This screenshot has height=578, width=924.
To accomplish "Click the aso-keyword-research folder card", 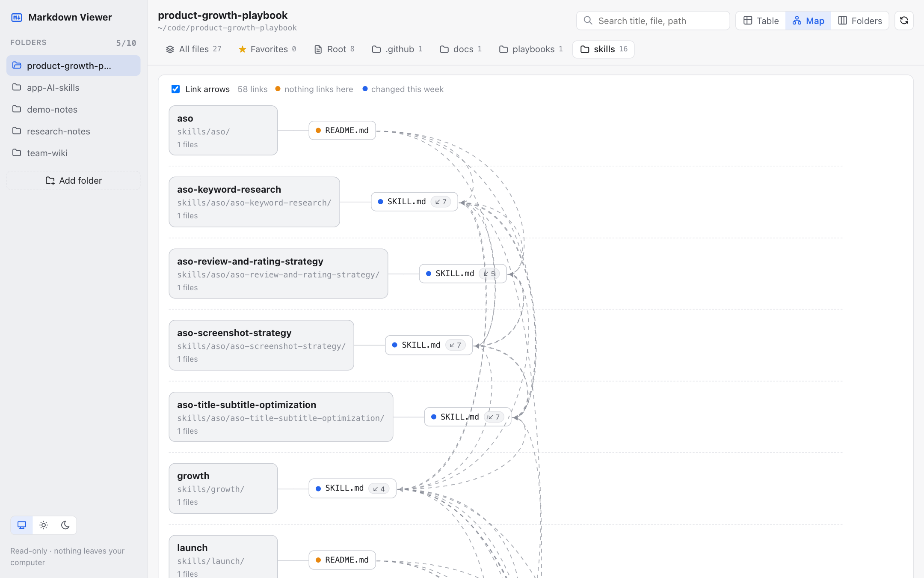I will tap(255, 202).
